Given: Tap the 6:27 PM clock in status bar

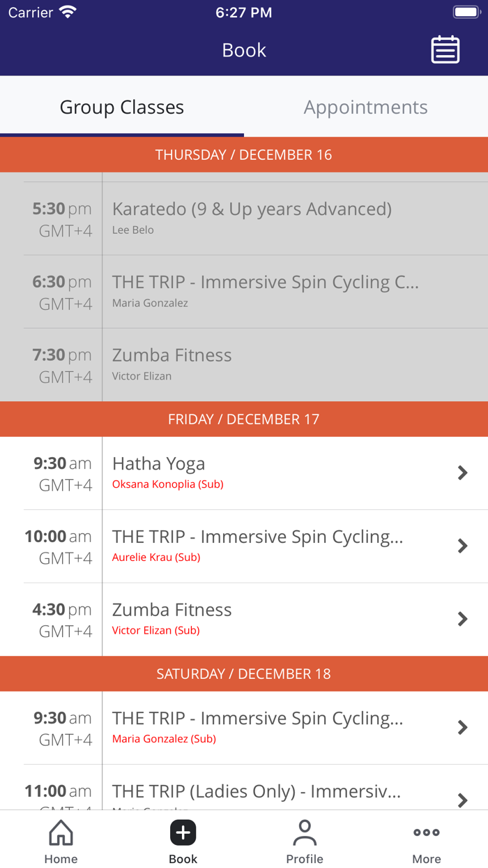Looking at the screenshot, I should (x=243, y=12).
